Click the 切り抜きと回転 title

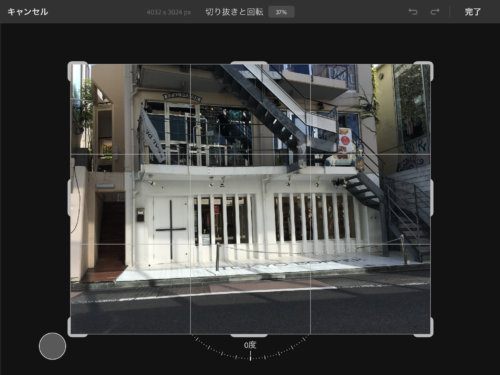click(x=234, y=12)
